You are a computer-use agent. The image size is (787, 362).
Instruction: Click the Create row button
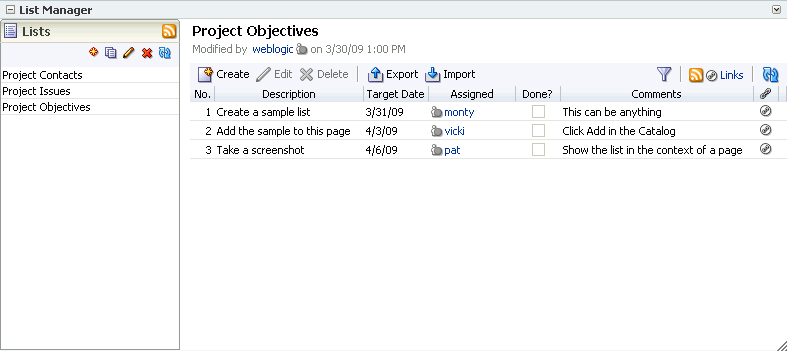click(x=223, y=74)
